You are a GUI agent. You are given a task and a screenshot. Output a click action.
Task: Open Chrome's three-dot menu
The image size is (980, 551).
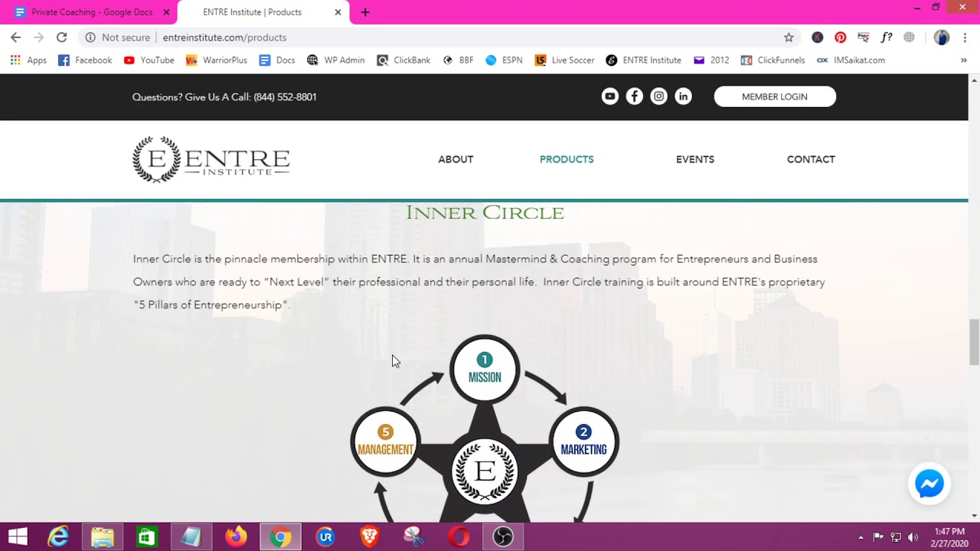point(965,37)
